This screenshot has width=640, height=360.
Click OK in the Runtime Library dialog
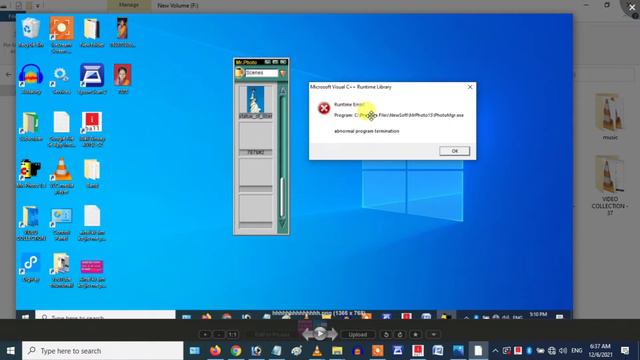tap(454, 151)
